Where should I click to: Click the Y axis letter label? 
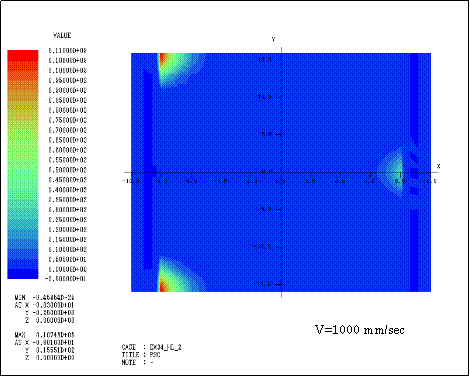(x=274, y=39)
